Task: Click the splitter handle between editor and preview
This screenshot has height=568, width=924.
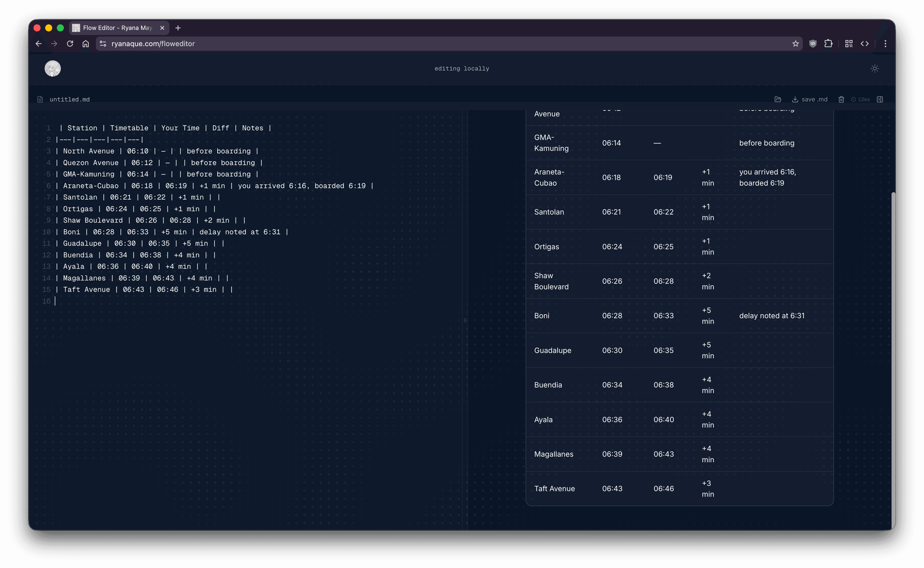Action: click(465, 321)
